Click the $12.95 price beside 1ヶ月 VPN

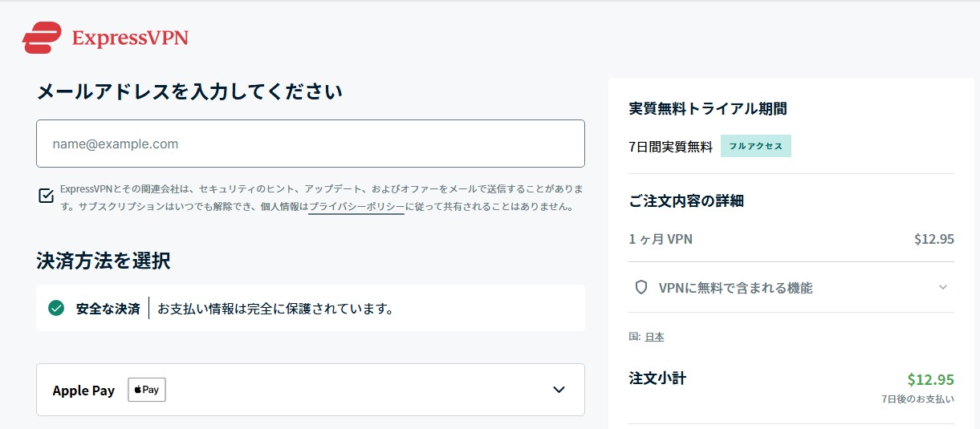pyautogui.click(x=934, y=239)
